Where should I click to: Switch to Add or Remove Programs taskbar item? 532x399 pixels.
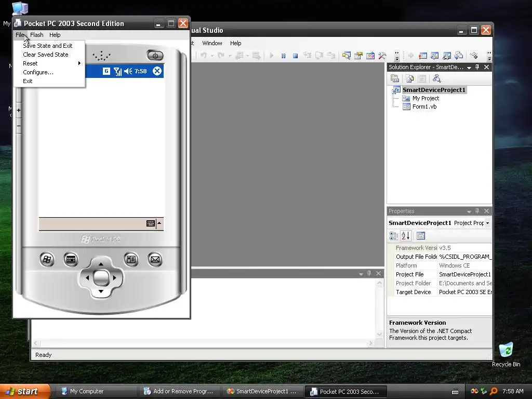click(179, 391)
